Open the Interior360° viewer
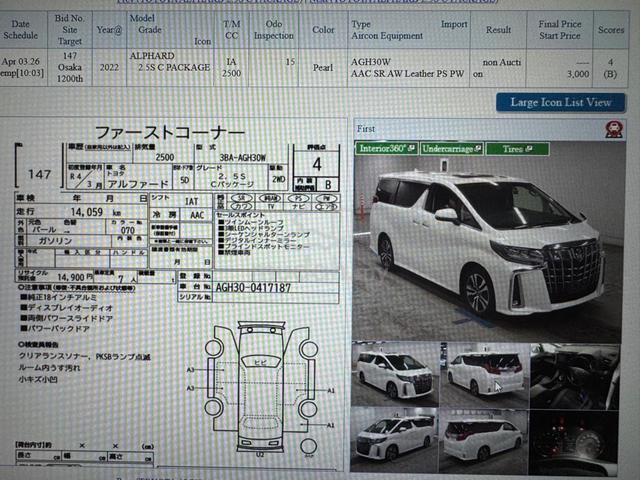The width and height of the screenshot is (640, 480). [x=387, y=149]
